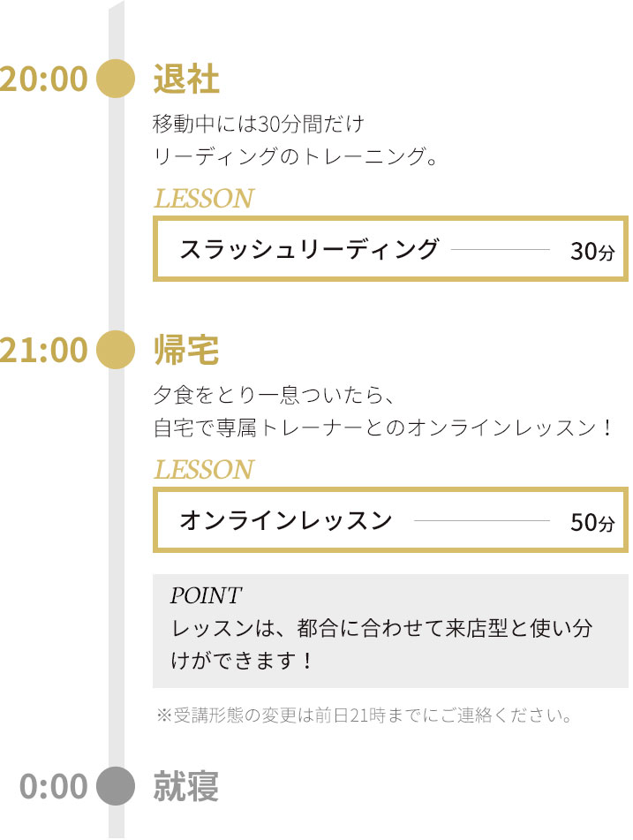Select the 20:00 time label
This screenshot has height=840, width=633.
tap(43, 79)
